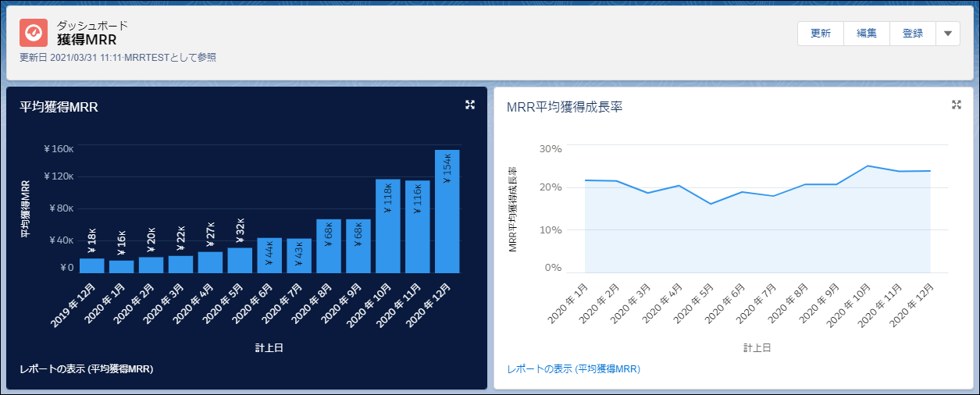Select the 2020年1月 bar showing ¥16K
Screen dimensions: 980x395
pos(122,266)
